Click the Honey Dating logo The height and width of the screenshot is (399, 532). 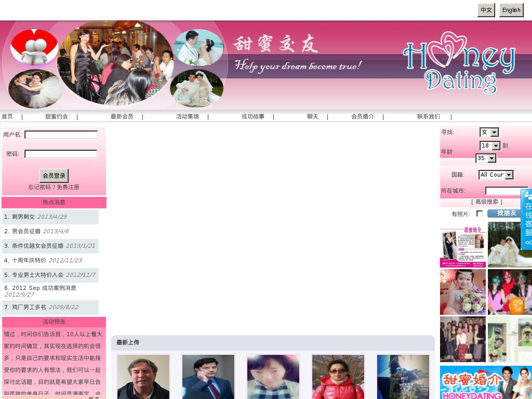459,63
